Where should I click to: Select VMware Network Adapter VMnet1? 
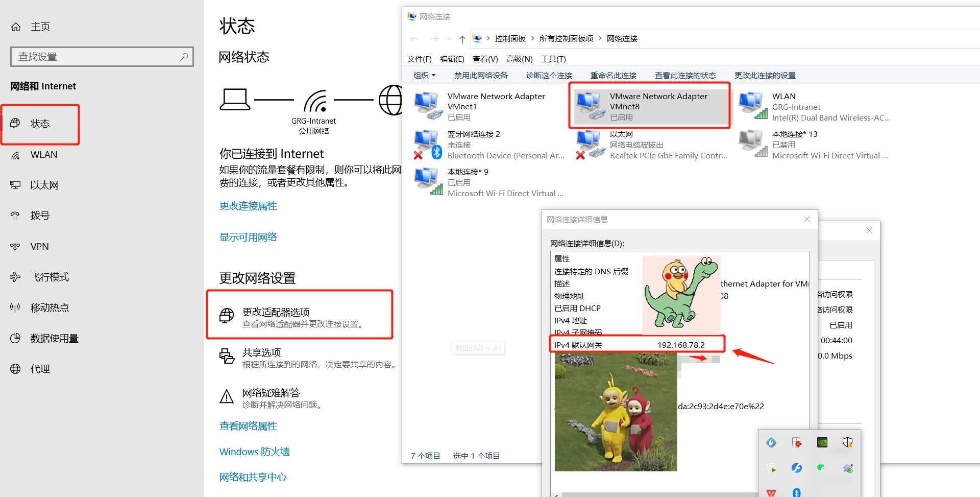click(490, 106)
